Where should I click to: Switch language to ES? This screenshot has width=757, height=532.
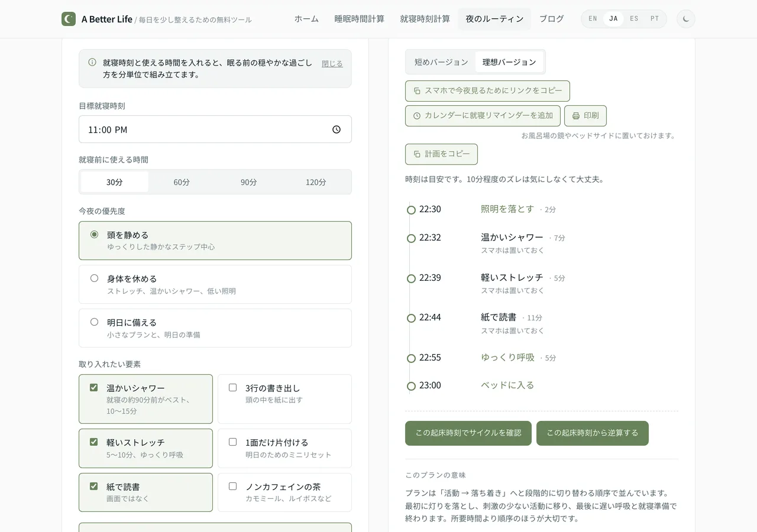coord(634,19)
